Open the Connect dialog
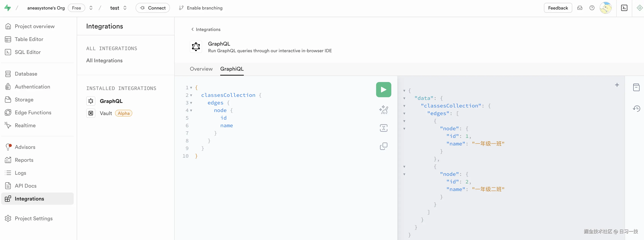Viewport: 644px width, 240px height. coord(152,8)
